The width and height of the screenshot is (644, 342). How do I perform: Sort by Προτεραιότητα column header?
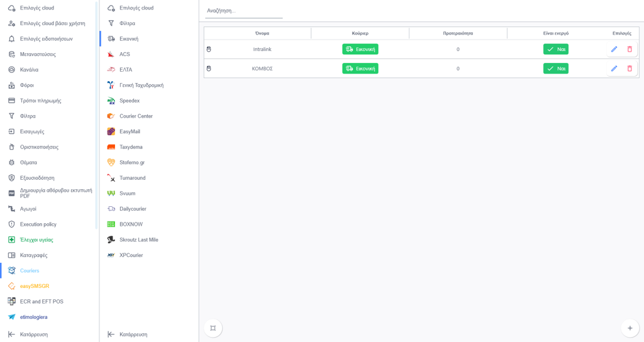[458, 33]
